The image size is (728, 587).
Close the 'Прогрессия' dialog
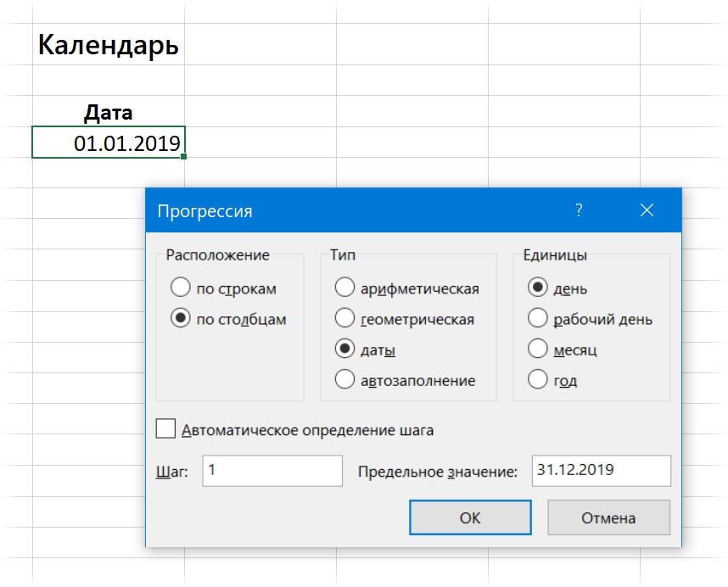click(647, 210)
